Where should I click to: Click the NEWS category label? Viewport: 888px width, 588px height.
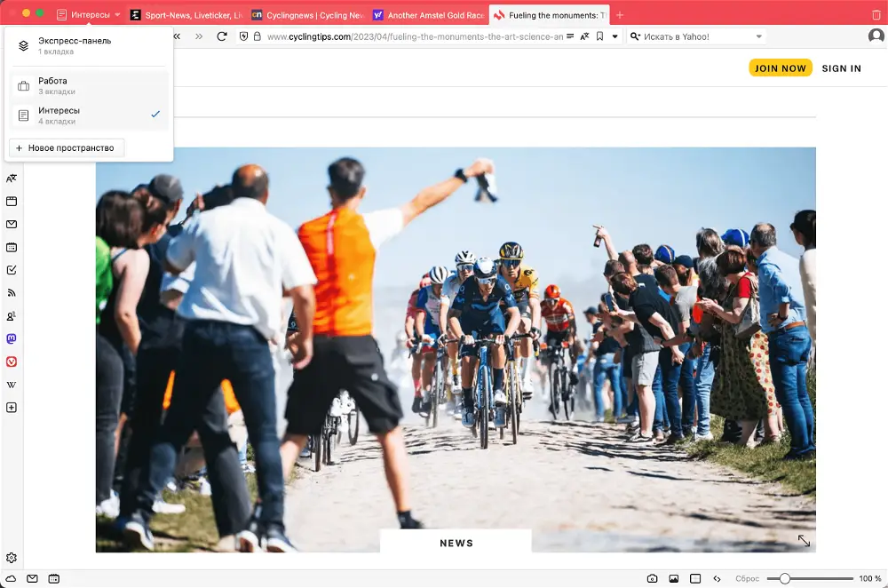click(x=456, y=543)
